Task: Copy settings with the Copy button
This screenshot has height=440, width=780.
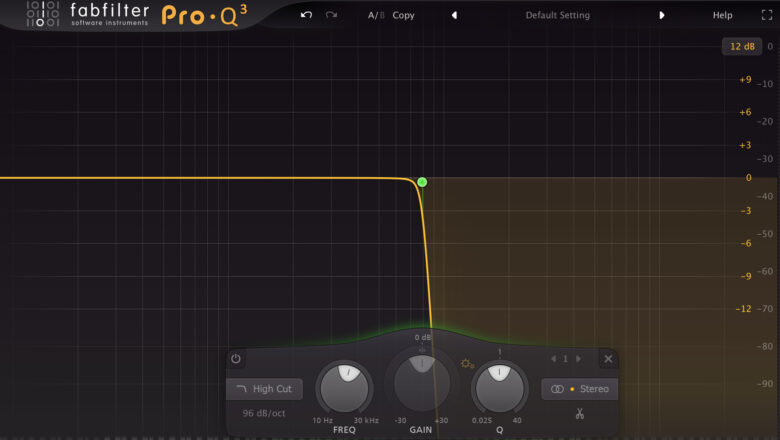Action: tap(403, 15)
